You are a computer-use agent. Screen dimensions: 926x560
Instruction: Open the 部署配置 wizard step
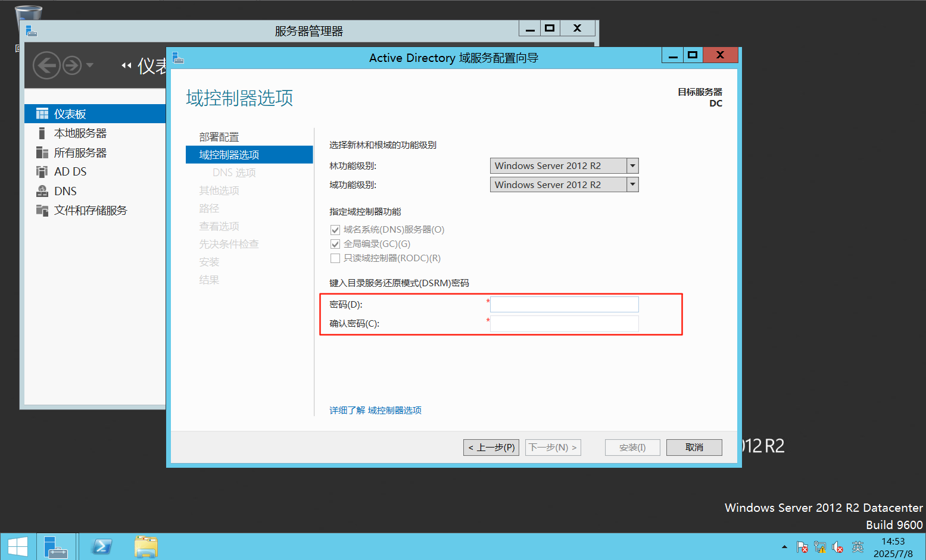pyautogui.click(x=219, y=137)
